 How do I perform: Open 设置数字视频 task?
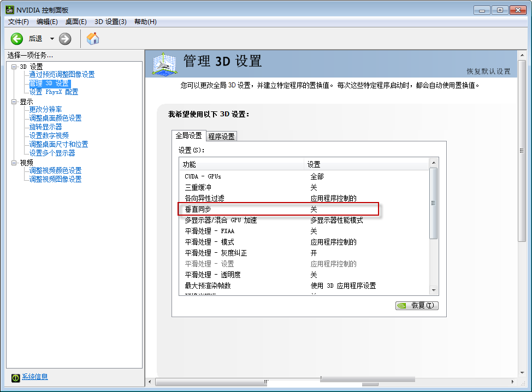tap(49, 135)
